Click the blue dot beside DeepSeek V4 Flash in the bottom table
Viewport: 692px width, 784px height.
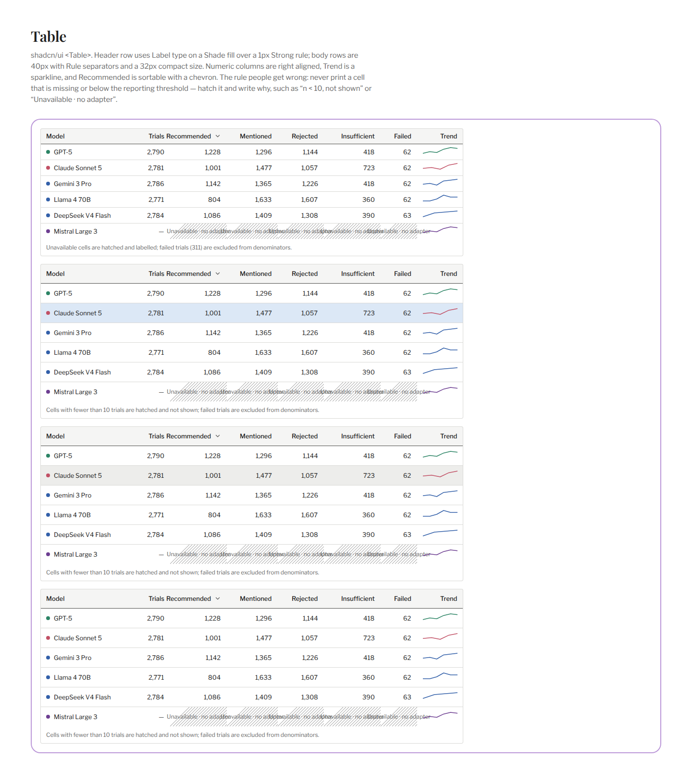click(x=48, y=697)
